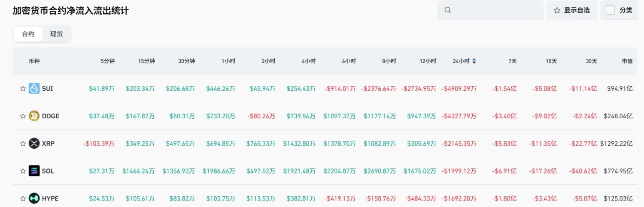Toggle the HYPE favorite star

pyautogui.click(x=23, y=198)
